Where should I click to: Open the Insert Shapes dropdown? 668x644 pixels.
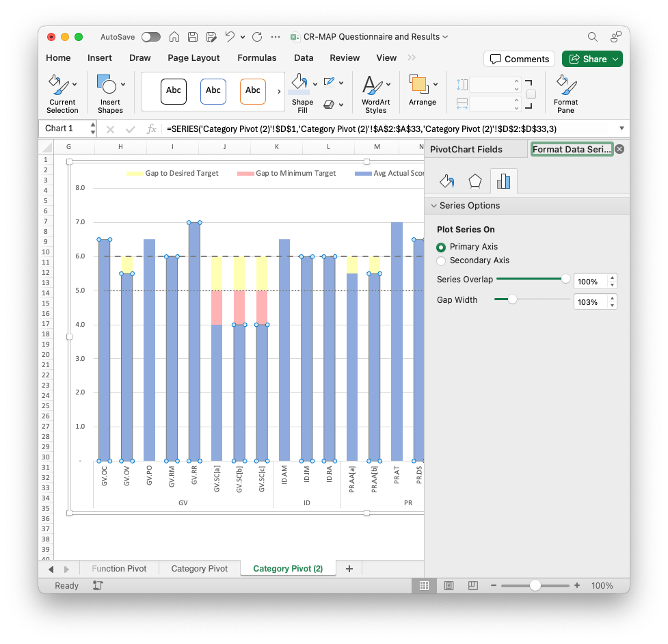click(123, 84)
